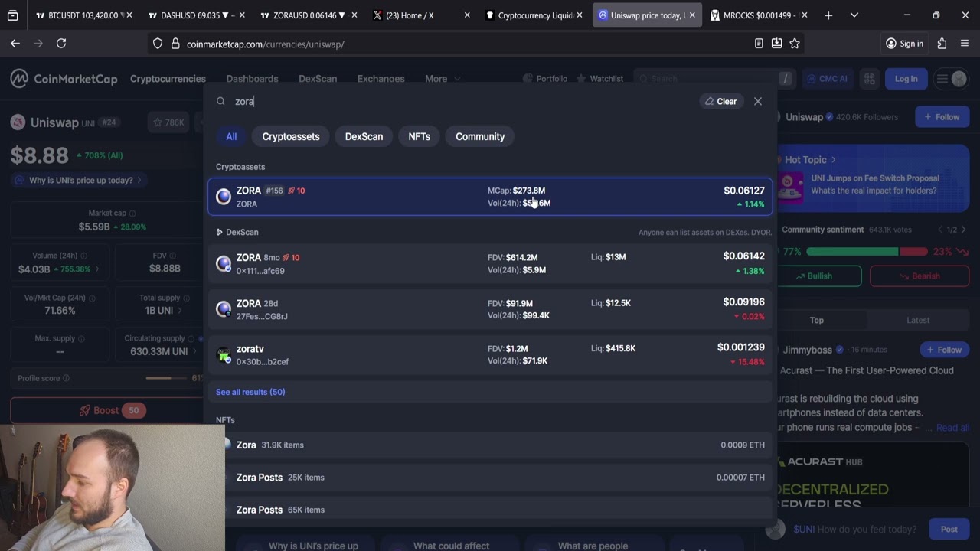Click the CoinMarketCap logo
The height and width of the screenshot is (551, 980).
pos(64,79)
